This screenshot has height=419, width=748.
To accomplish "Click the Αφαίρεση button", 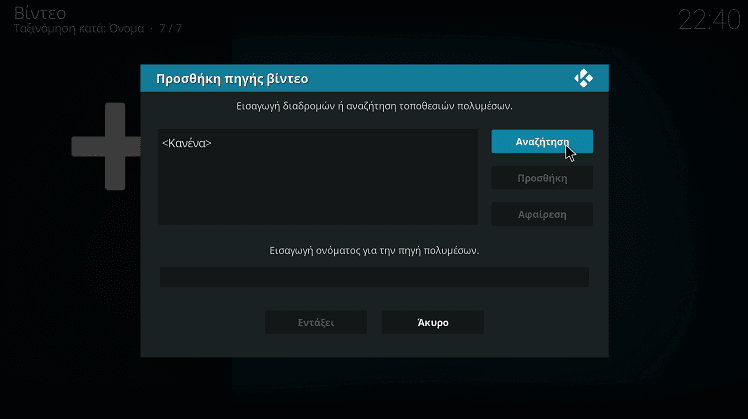I will click(x=542, y=214).
